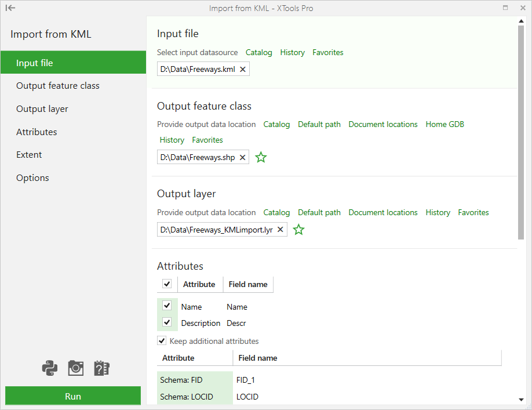The width and height of the screenshot is (532, 410).
Task: Click Home GDB output location link
Action: [x=444, y=124]
